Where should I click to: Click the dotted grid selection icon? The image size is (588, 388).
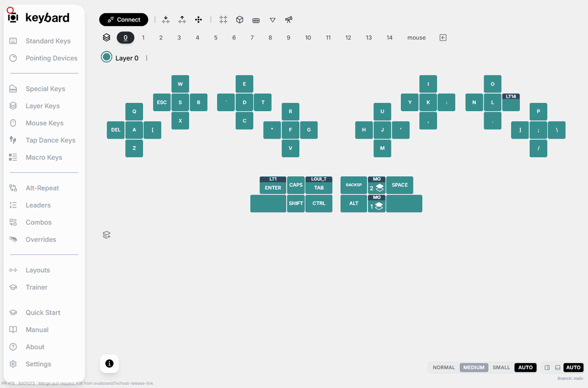click(x=223, y=20)
